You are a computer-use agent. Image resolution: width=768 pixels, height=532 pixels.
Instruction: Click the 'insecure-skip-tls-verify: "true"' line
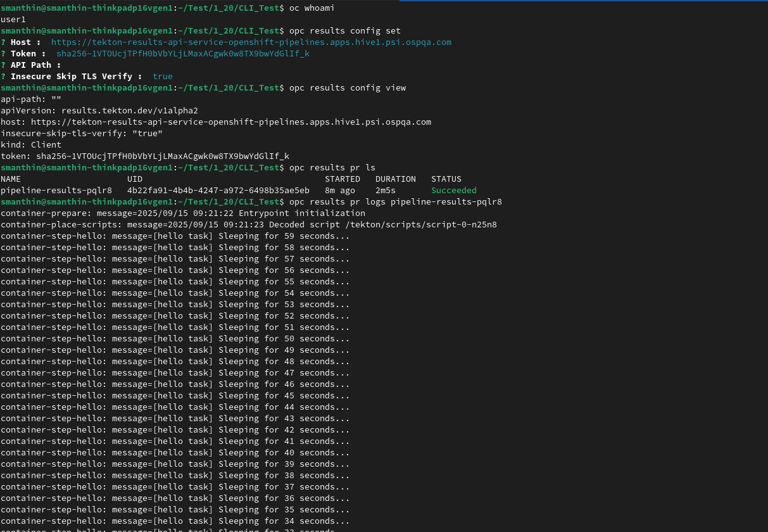coord(82,134)
